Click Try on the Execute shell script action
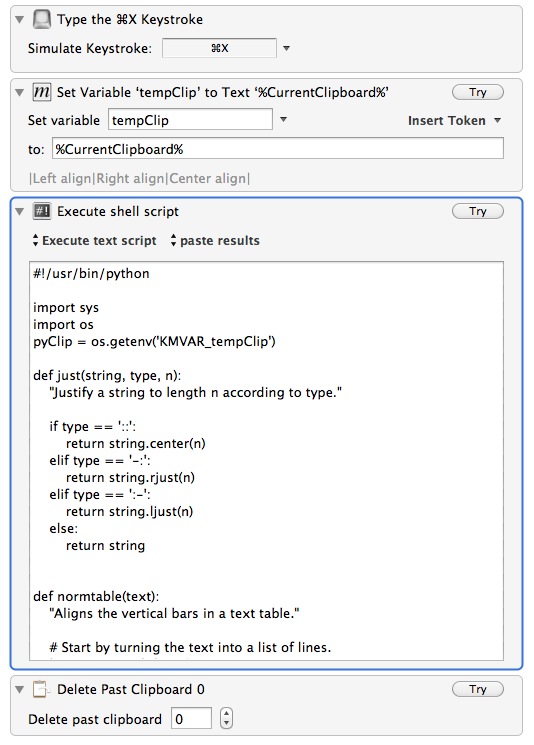The width and height of the screenshot is (534, 745). coord(477,211)
